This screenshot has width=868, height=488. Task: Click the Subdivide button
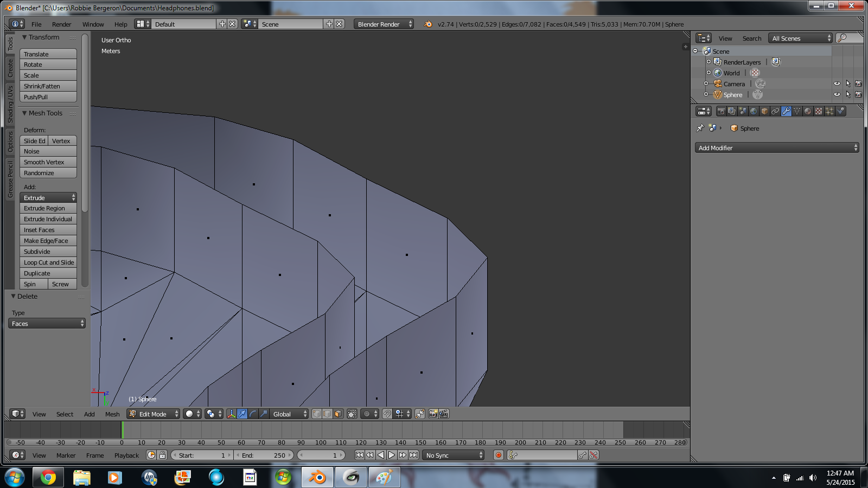48,251
